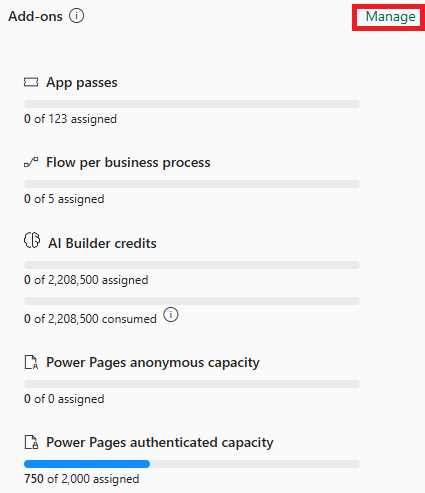Image resolution: width=425 pixels, height=493 pixels.
Task: Open info icon beside consumed credits
Action: [171, 315]
